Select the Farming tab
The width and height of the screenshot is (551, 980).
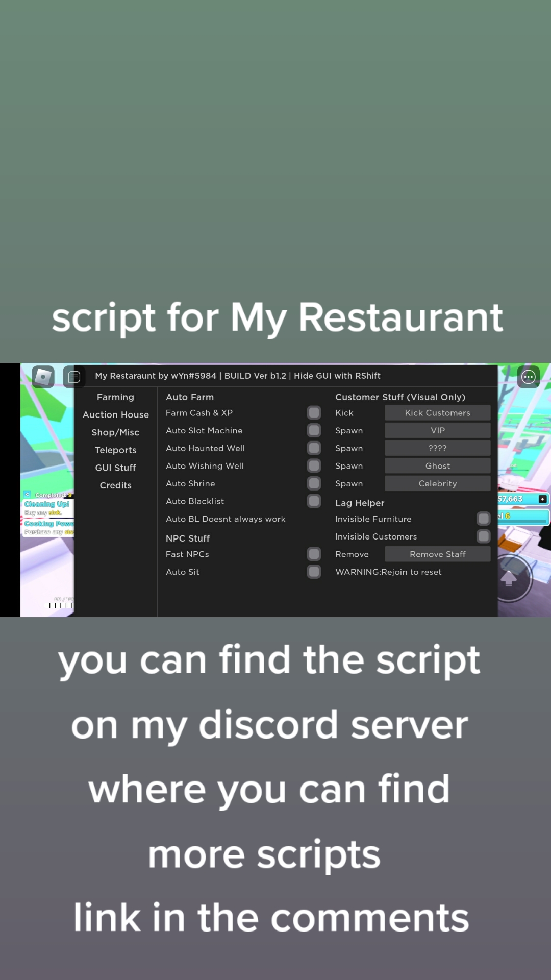click(116, 397)
